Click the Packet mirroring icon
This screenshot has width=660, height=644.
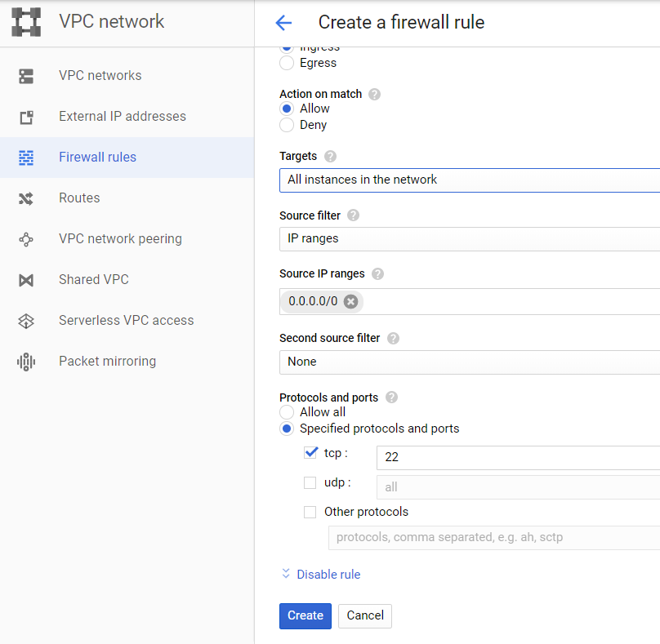(x=26, y=362)
